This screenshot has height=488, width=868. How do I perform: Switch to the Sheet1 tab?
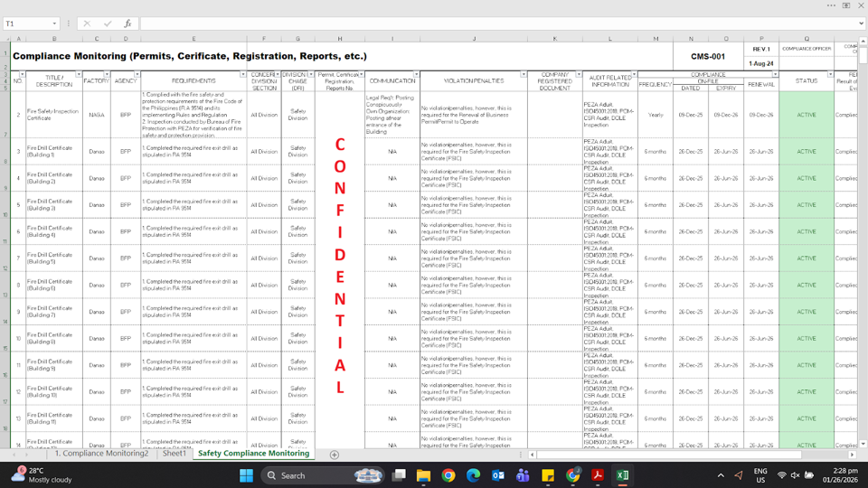175,454
